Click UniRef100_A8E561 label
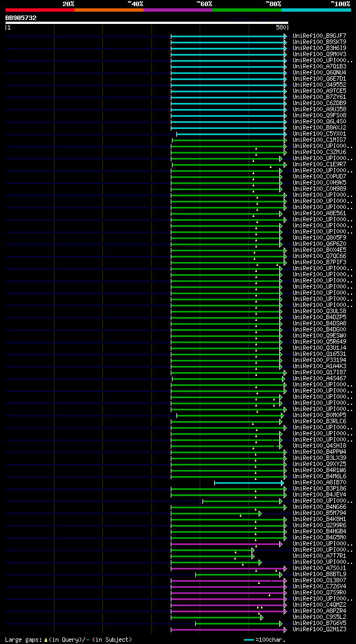The width and height of the screenshot is (356, 644). coord(319,213)
